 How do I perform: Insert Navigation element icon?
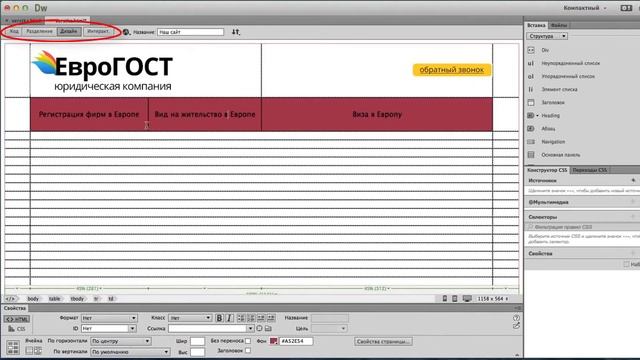tap(531, 142)
